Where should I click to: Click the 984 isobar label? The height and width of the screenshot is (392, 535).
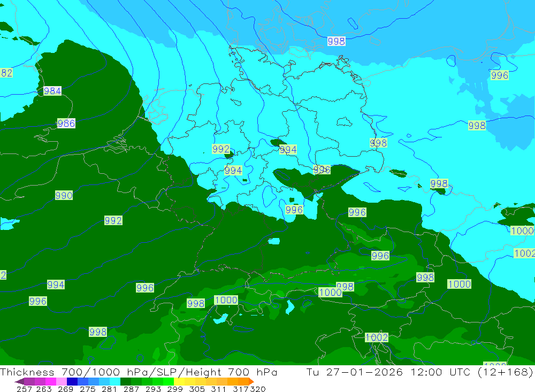click(x=52, y=91)
